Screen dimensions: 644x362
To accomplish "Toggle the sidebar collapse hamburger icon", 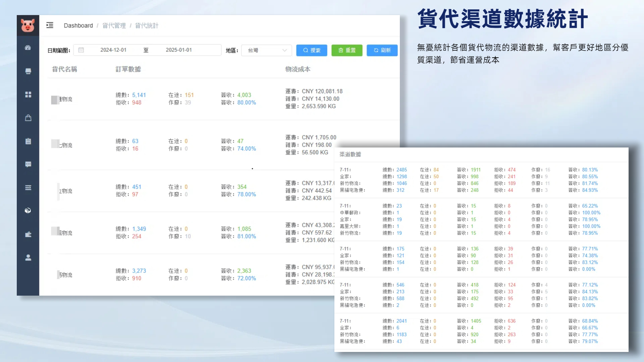I will pos(50,25).
